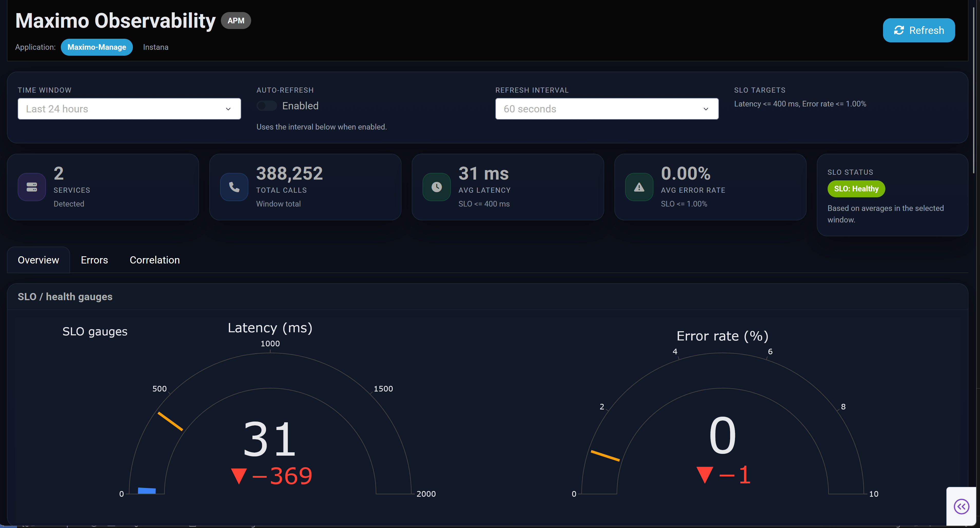Screen dimensions: 980x528
Task: Select the Maximo-Manage application pill
Action: pos(97,47)
